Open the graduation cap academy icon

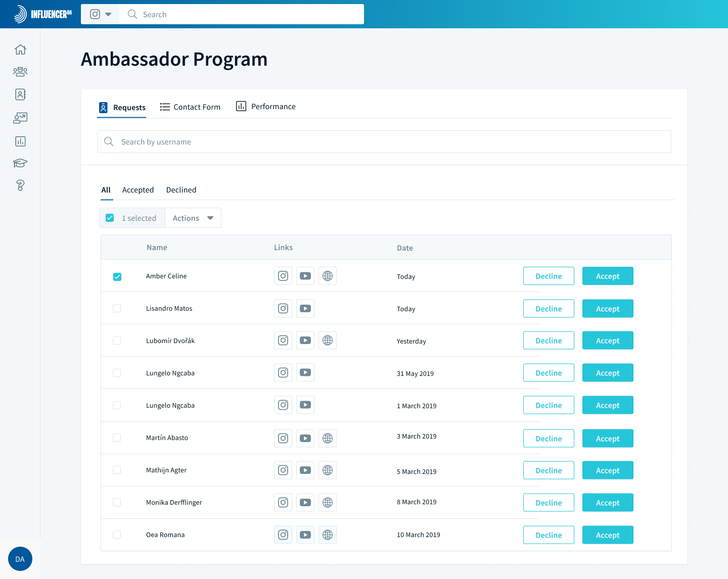[x=20, y=163]
